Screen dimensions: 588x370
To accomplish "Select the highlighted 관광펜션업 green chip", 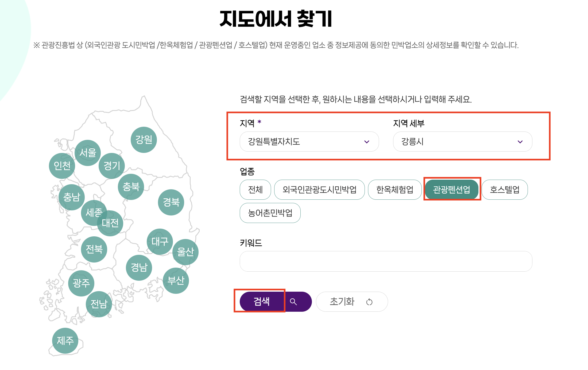I will tap(451, 190).
